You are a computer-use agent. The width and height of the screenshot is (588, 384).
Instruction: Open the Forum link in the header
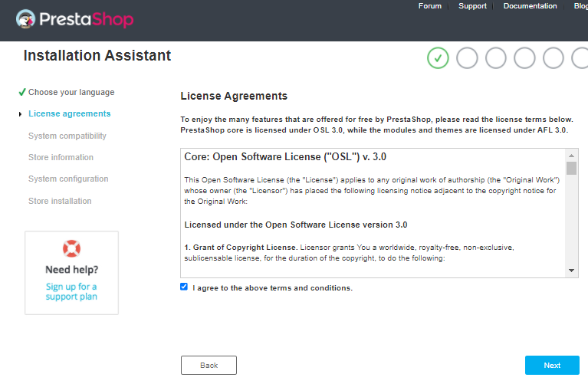coord(430,6)
